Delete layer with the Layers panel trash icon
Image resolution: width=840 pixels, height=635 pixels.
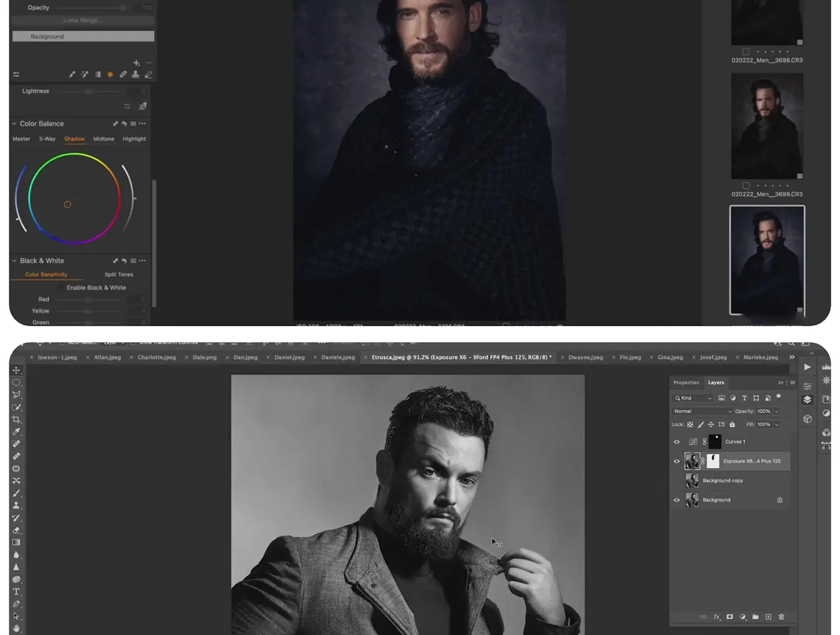[x=781, y=617]
